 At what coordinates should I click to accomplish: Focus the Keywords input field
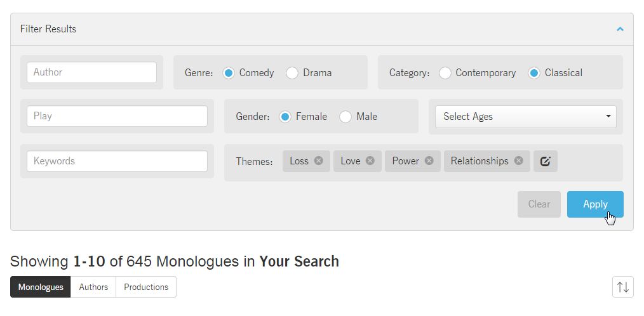pos(117,161)
